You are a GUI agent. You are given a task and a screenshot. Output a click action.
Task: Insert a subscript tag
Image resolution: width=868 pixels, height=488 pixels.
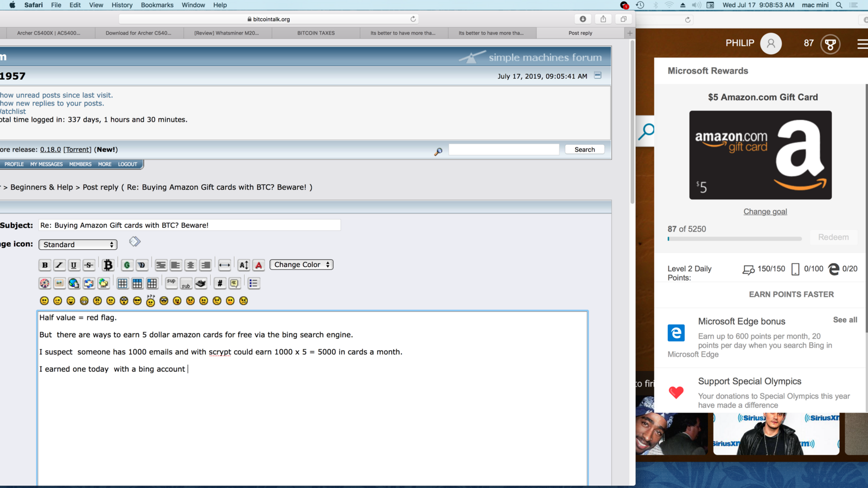coord(186,283)
